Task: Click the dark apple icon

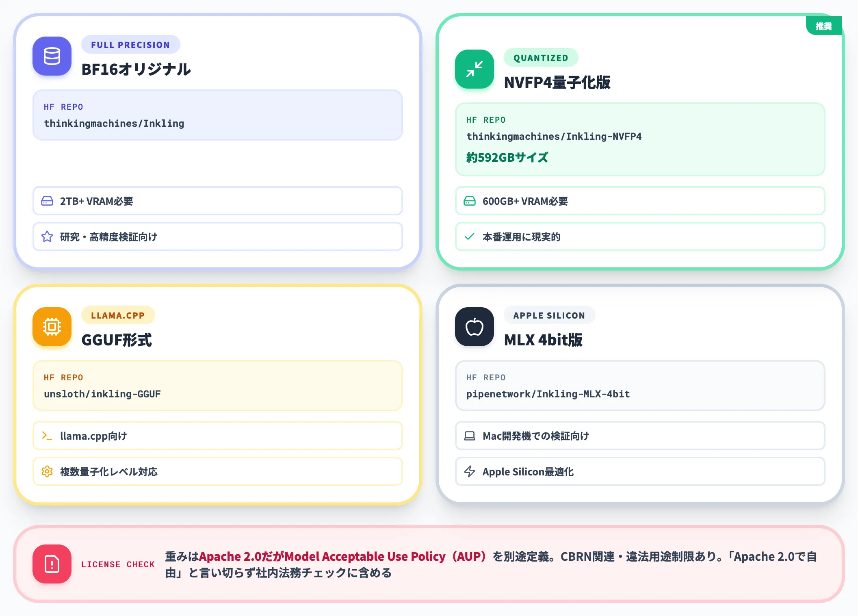Action: point(474,327)
